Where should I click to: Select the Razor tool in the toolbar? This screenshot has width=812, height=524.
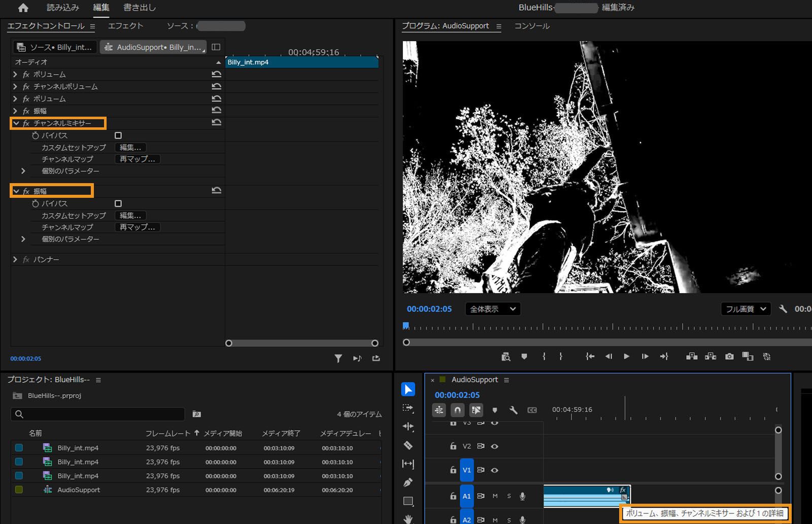tap(408, 445)
